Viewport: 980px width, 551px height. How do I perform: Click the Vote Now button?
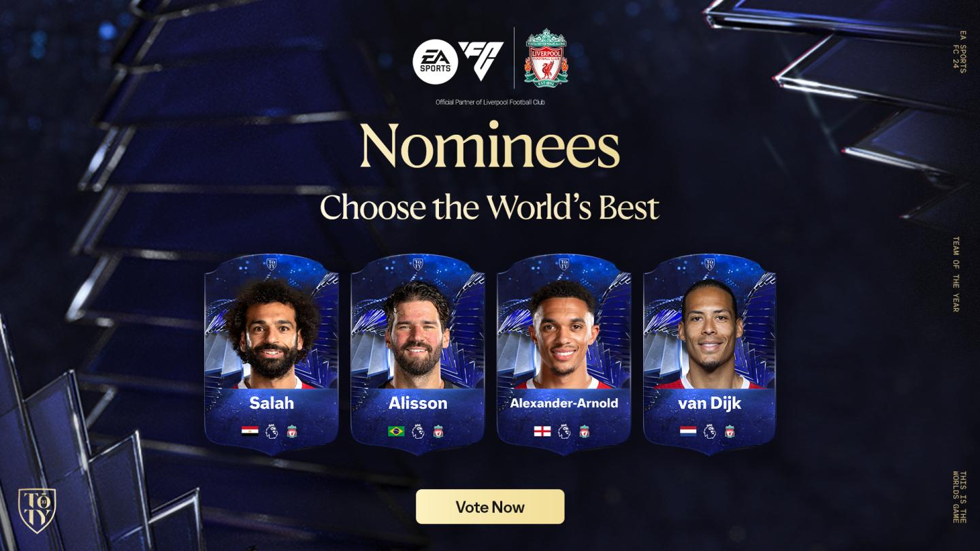(x=490, y=507)
